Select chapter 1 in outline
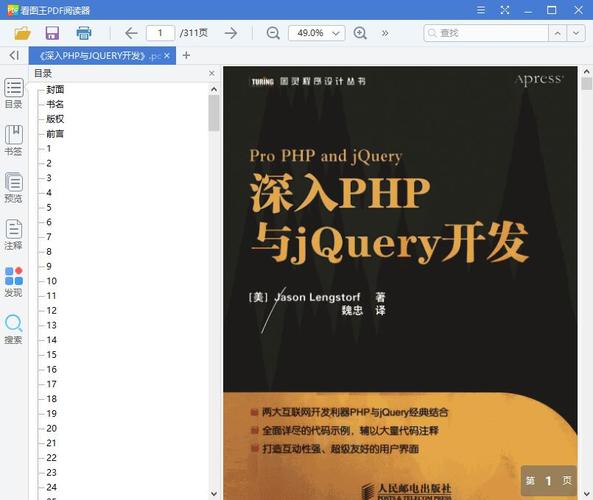Viewport: 593px width, 500px height. (x=49, y=149)
